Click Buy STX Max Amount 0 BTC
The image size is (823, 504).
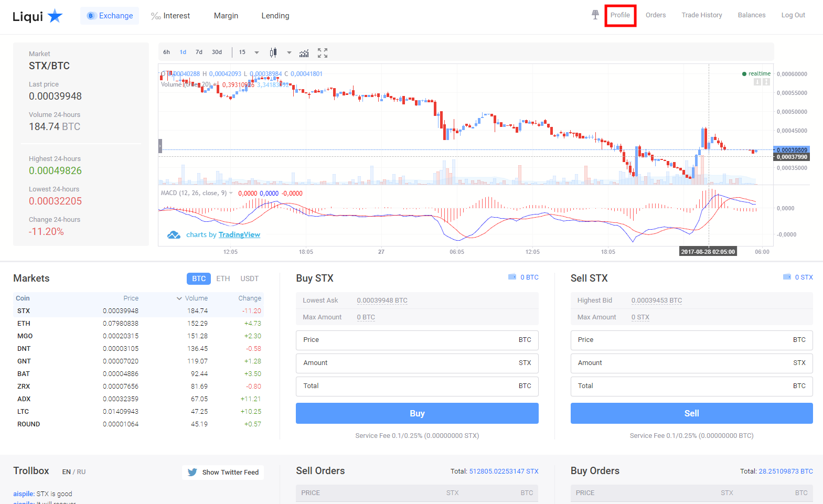tap(366, 317)
